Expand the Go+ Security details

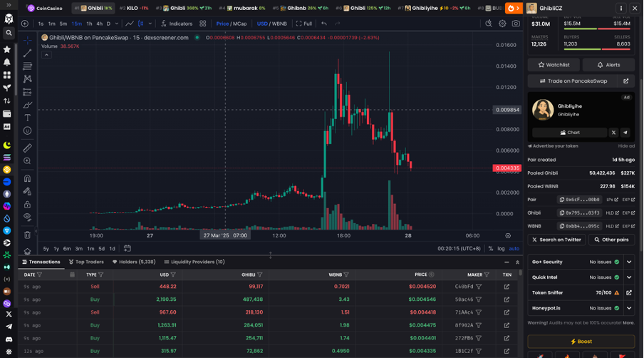pos(629,262)
